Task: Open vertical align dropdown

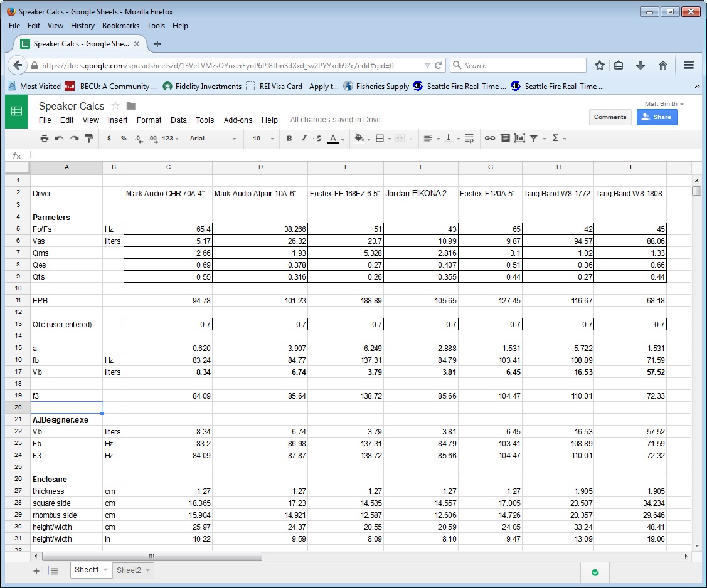Action: tap(452, 139)
